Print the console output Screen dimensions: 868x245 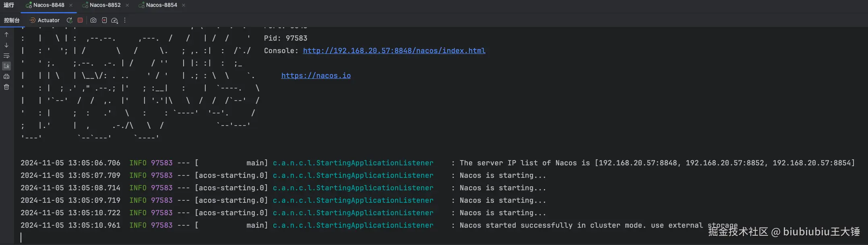[x=6, y=76]
